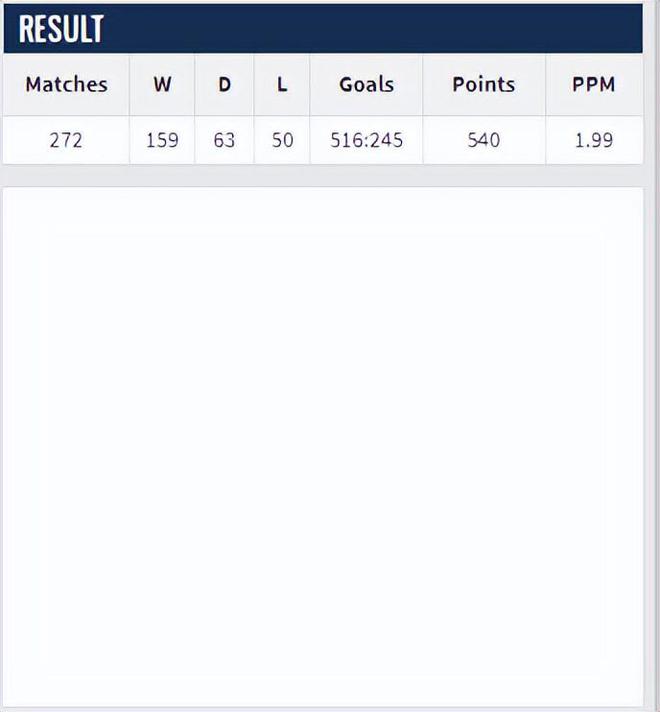Click the 272 matches value
Viewport: 660px width, 712px height.
(x=66, y=140)
